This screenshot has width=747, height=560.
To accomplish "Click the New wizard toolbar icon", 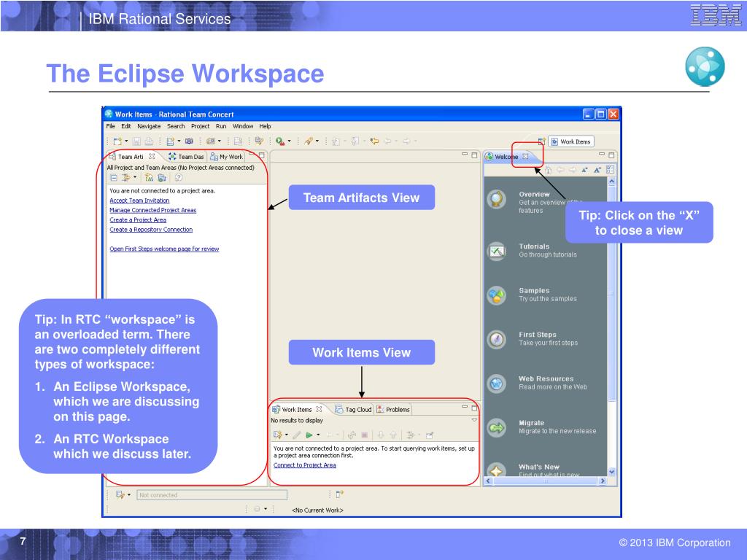I will (117, 141).
